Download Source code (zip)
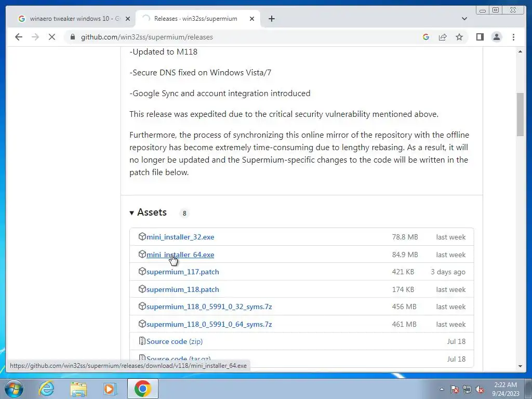The height and width of the screenshot is (399, 532). click(x=175, y=341)
